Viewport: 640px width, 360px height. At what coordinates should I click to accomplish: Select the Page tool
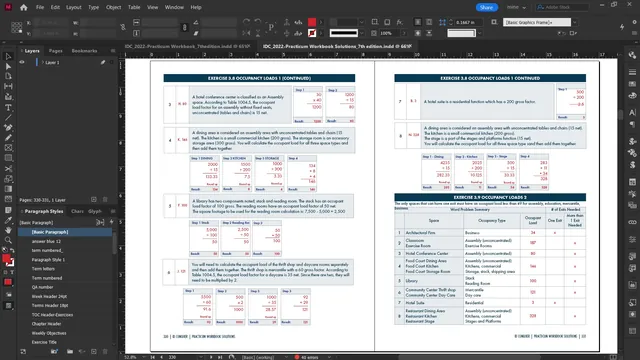coord(8,76)
